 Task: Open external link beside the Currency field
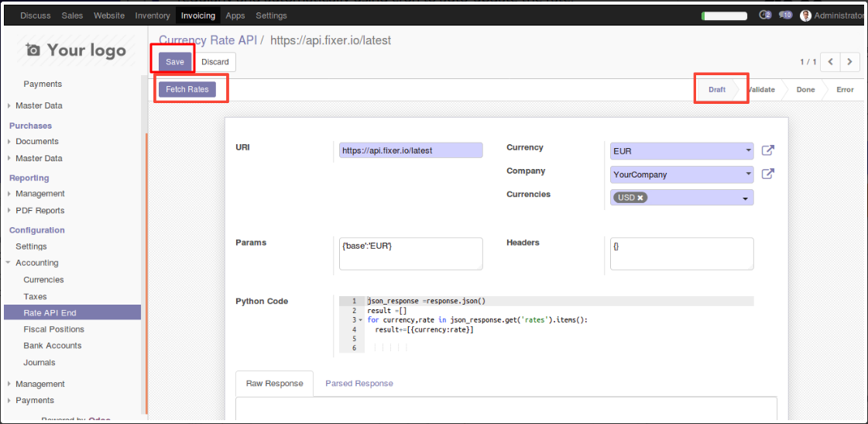pyautogui.click(x=767, y=150)
